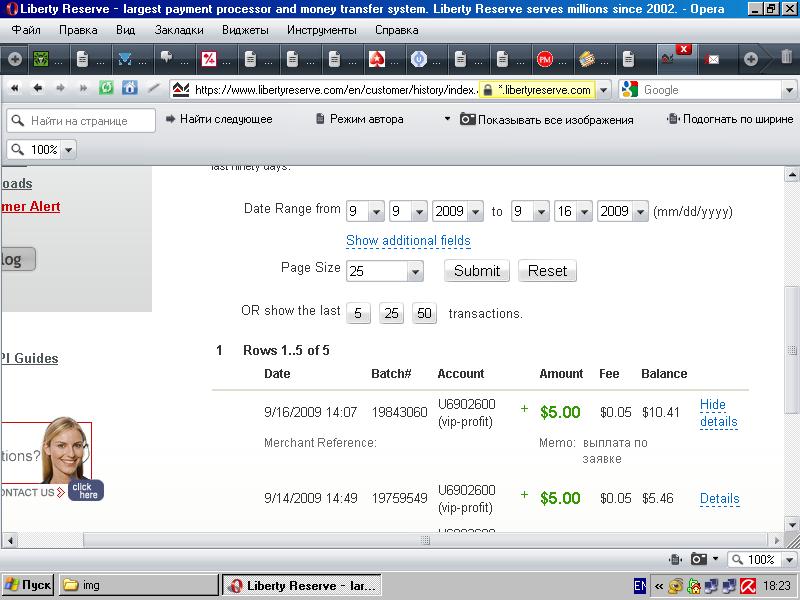
Task: Click the Submit button
Action: click(x=477, y=270)
